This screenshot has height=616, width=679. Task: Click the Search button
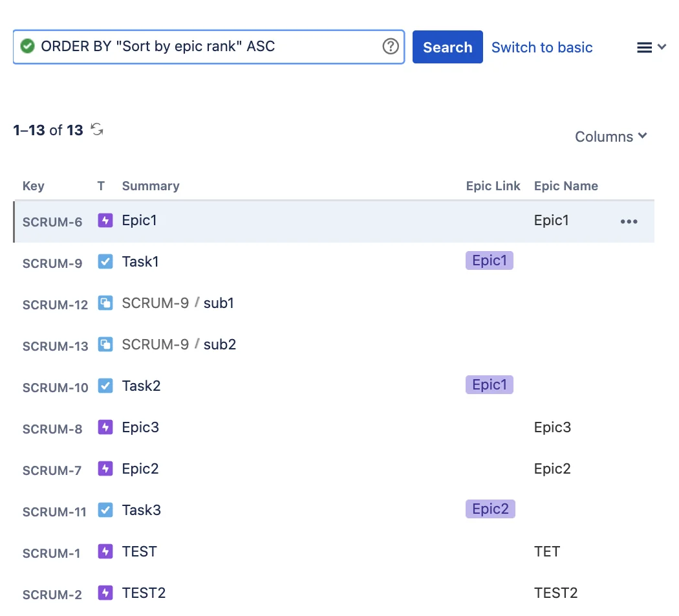(x=447, y=47)
